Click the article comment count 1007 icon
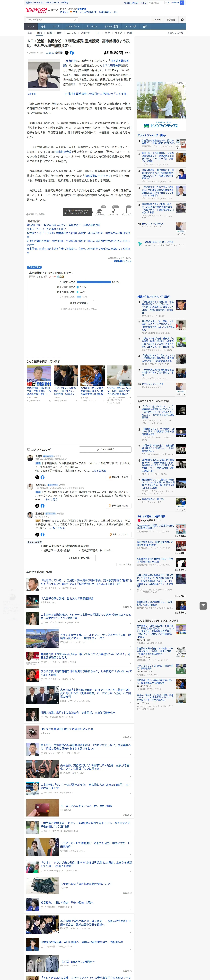The height and width of the screenshot is (980, 210). point(50,53)
